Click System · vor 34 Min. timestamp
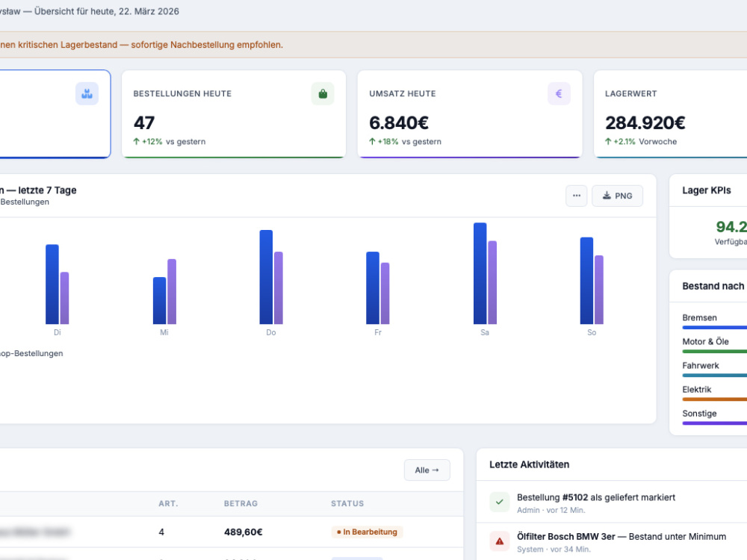Viewport: 747px width, 560px height. [554, 549]
